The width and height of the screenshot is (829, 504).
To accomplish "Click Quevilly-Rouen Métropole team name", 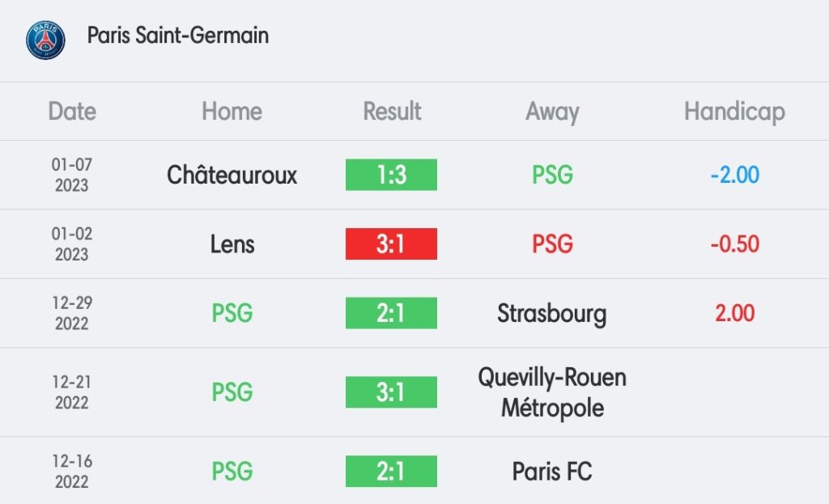I will tap(552, 392).
